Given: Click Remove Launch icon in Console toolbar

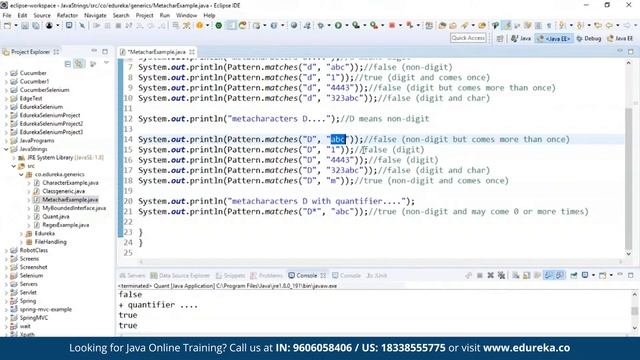Looking at the screenshot, I should 491,276.
